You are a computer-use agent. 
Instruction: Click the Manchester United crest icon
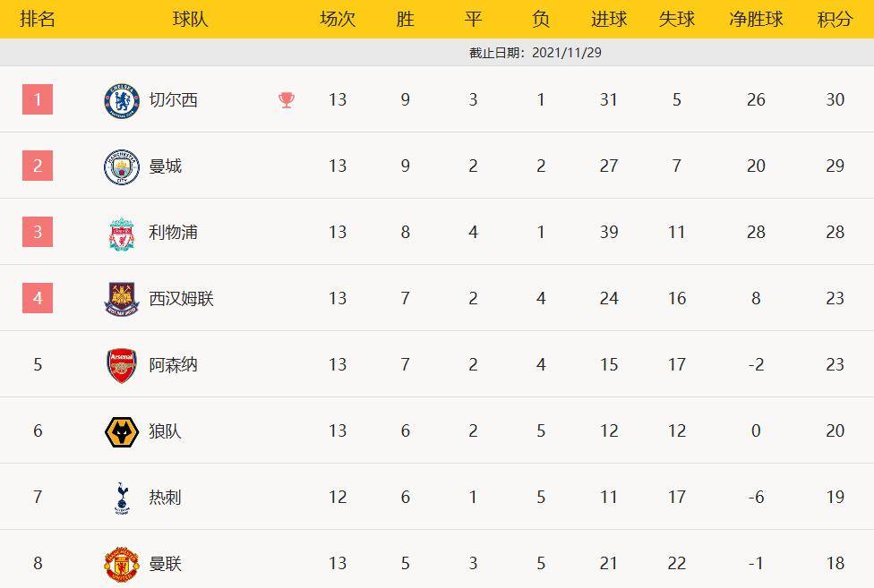[122, 564]
